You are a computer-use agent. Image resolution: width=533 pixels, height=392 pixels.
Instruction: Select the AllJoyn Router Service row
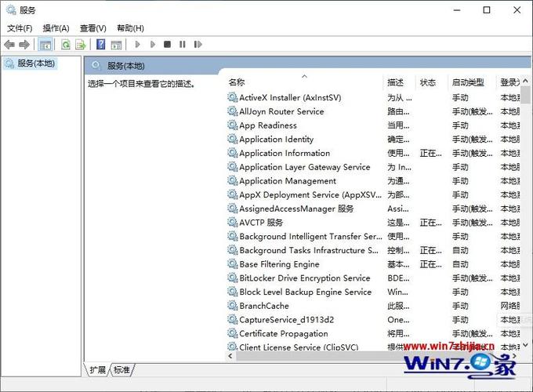(x=373, y=111)
